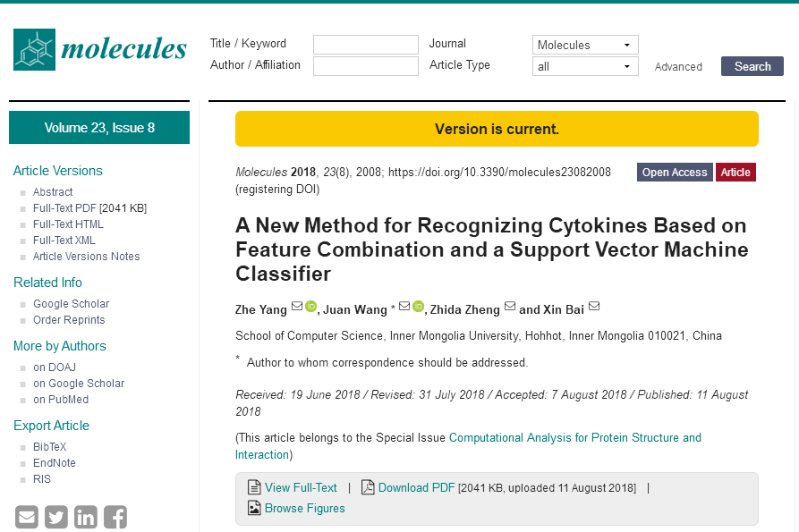Open the Advanced search link
The image size is (799, 532).
(678, 67)
